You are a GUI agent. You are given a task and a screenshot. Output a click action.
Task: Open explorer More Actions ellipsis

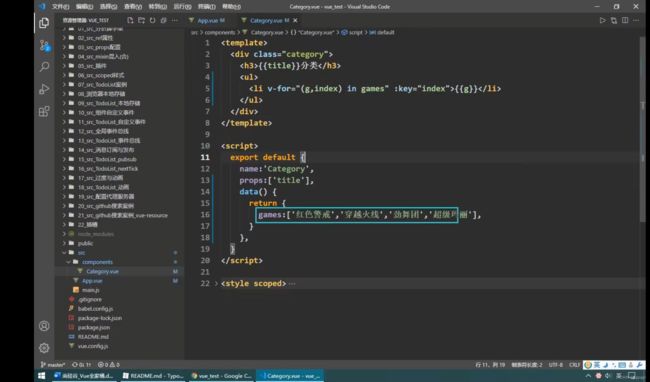(175, 20)
